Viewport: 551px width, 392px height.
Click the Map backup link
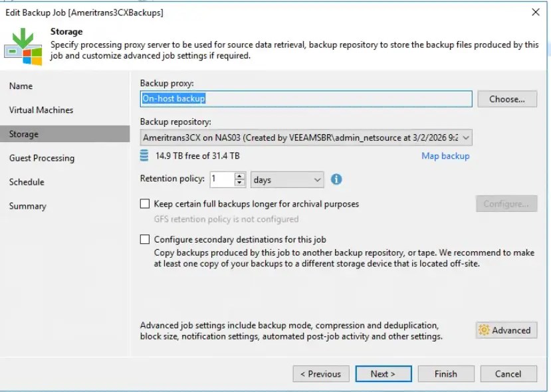pos(445,156)
